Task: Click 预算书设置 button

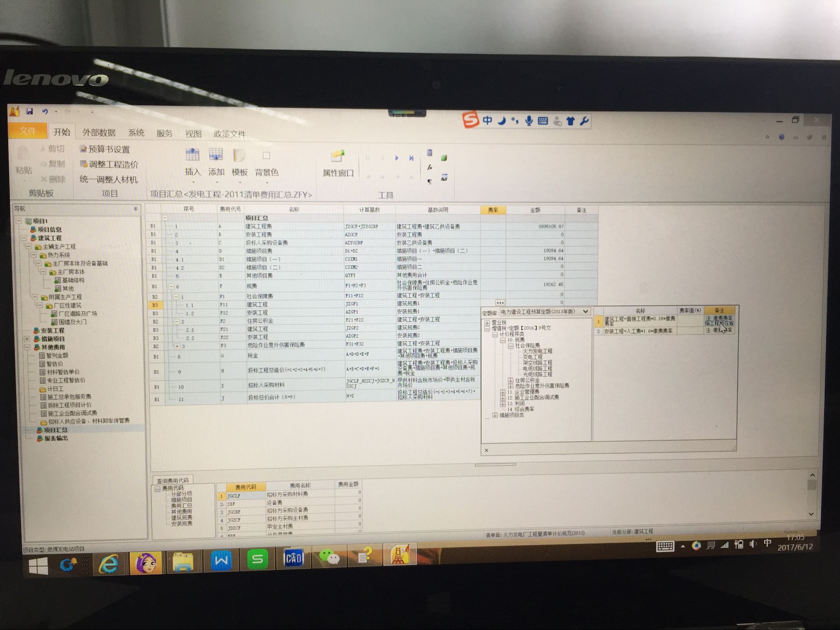Action: tap(105, 149)
